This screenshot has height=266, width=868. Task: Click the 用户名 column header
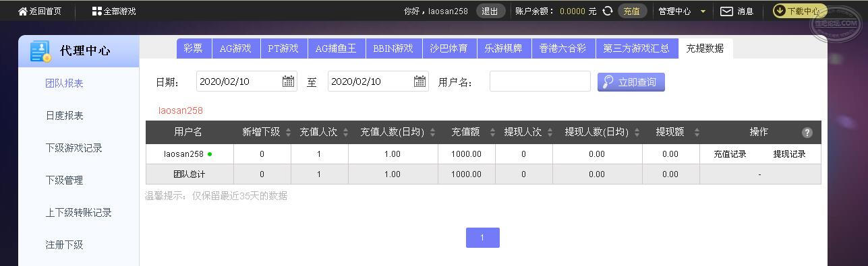coord(188,132)
